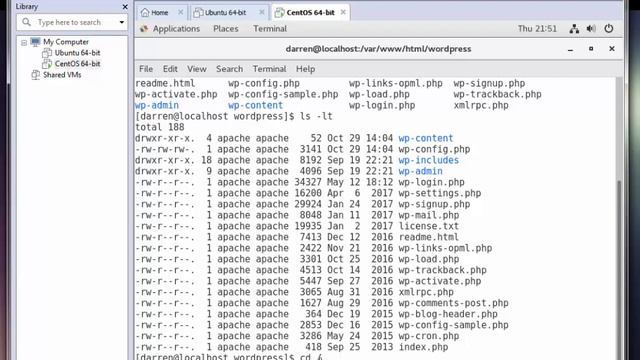The width and height of the screenshot is (640, 360).
Task: Click the Thu 21:51 clock
Action: click(x=537, y=29)
